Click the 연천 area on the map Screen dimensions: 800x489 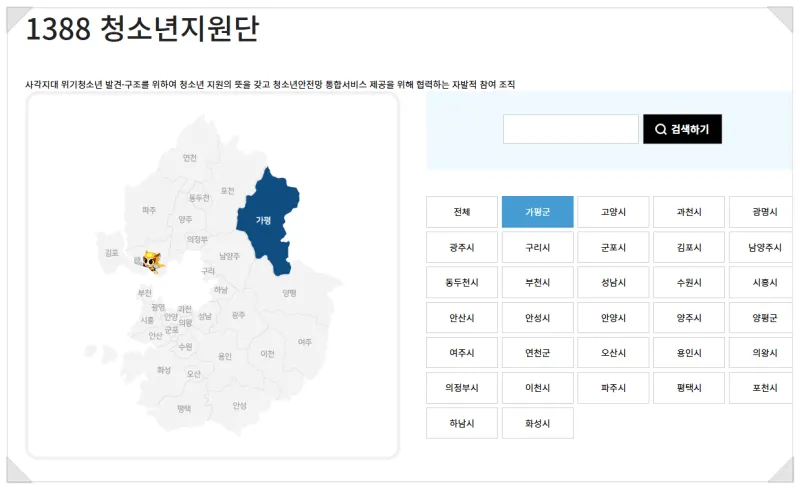click(190, 158)
